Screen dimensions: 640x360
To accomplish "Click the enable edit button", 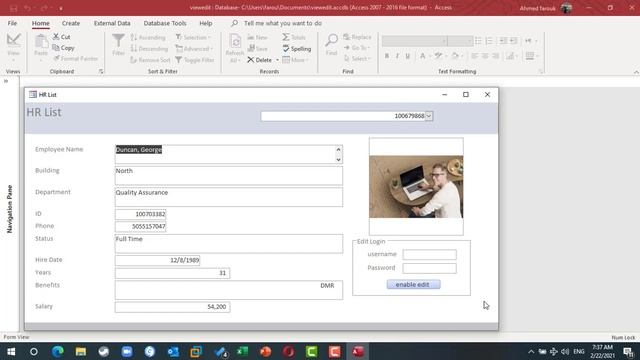I will point(413,284).
